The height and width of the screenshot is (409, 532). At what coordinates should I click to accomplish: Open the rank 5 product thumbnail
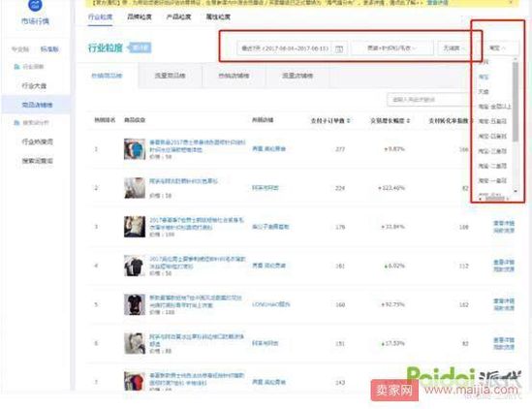tap(135, 304)
